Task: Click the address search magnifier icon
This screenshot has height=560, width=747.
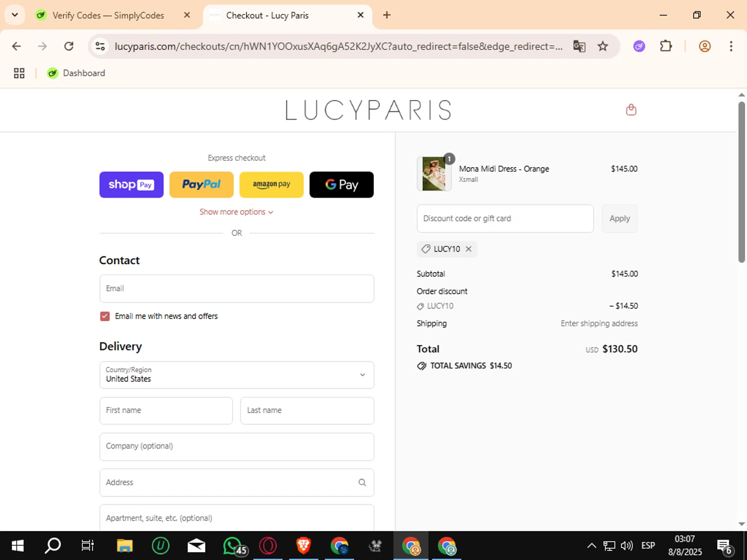Action: click(x=362, y=482)
